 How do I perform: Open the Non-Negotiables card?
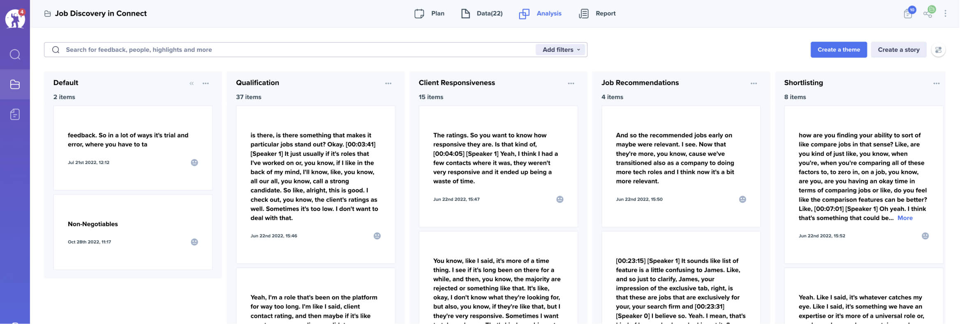tap(133, 232)
